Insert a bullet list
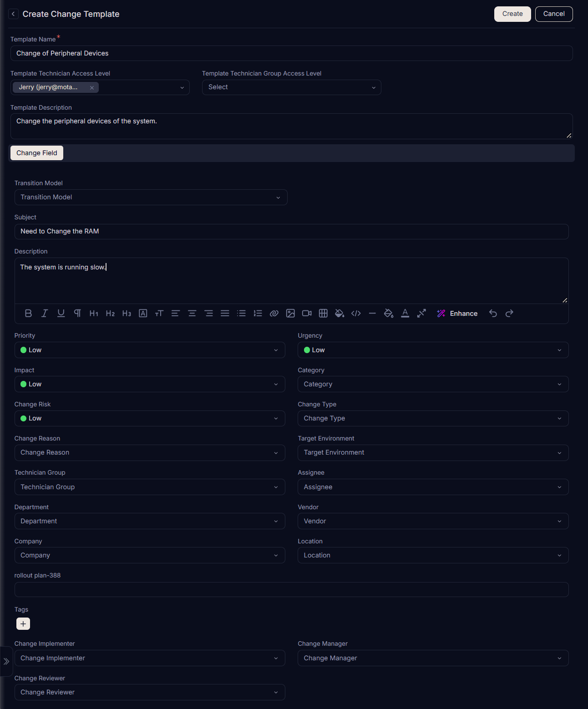The image size is (588, 709). point(241,313)
